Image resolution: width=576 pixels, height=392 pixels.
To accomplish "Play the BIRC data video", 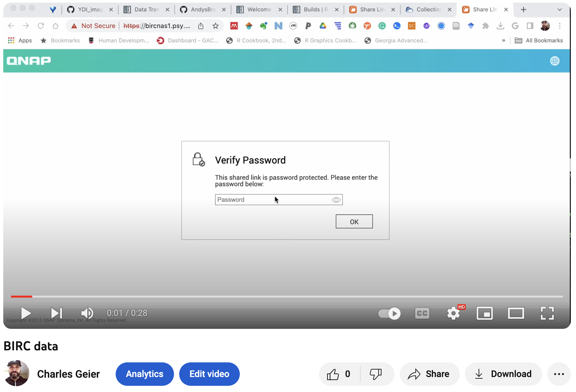I will tap(26, 313).
